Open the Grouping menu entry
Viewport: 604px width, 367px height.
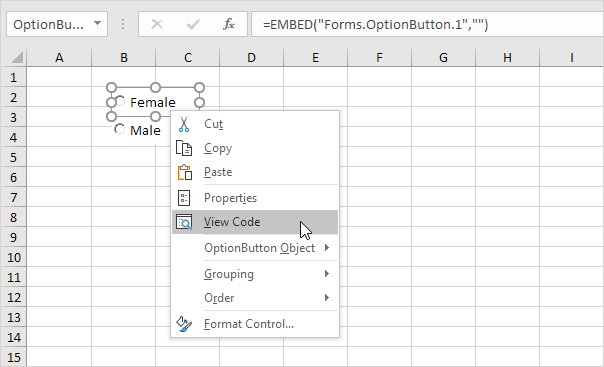(x=255, y=273)
